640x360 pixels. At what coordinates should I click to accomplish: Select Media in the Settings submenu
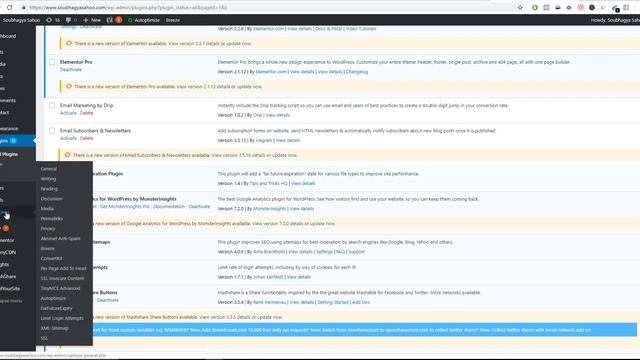pyautogui.click(x=47, y=209)
